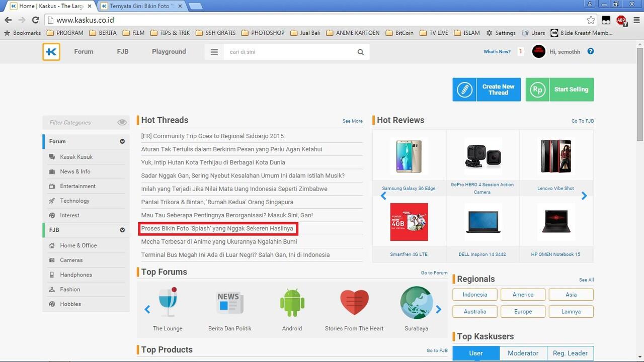Bookmark page with the star icon
The image size is (644, 362).
tap(591, 20)
